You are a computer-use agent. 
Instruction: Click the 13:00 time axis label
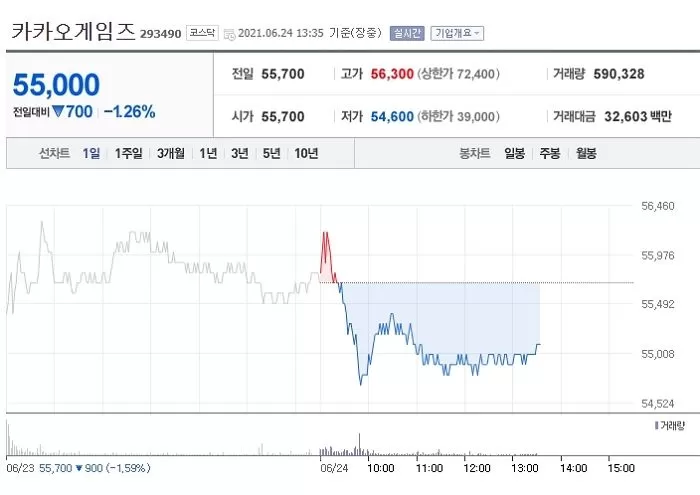point(525,467)
